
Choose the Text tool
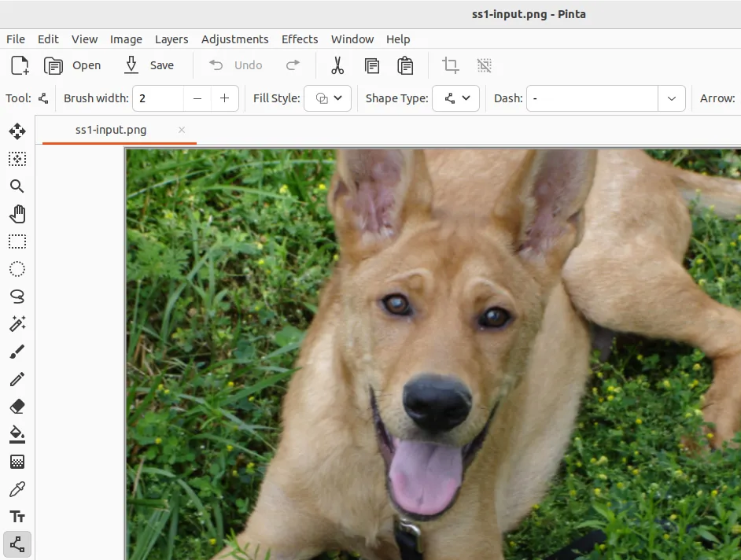coord(17,517)
